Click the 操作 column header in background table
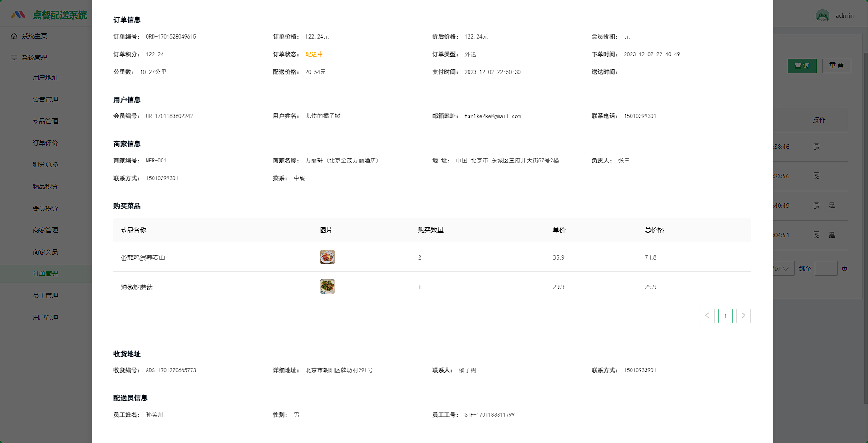 tap(819, 120)
